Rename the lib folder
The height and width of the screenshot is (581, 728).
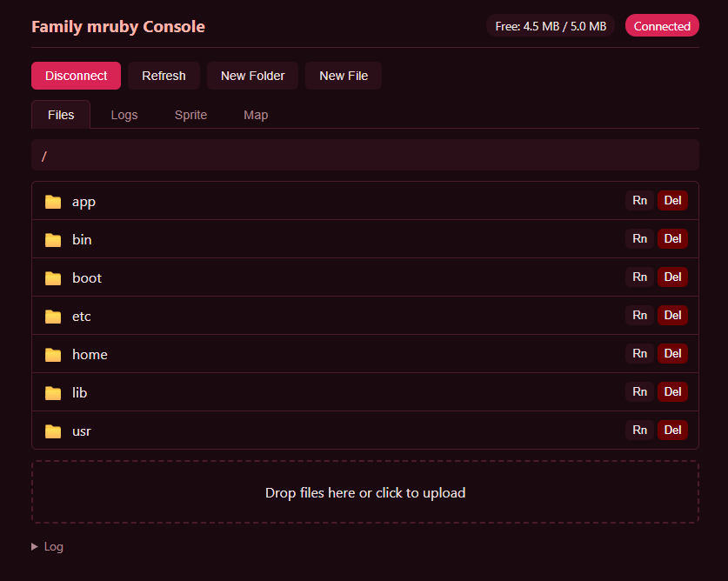(x=640, y=392)
